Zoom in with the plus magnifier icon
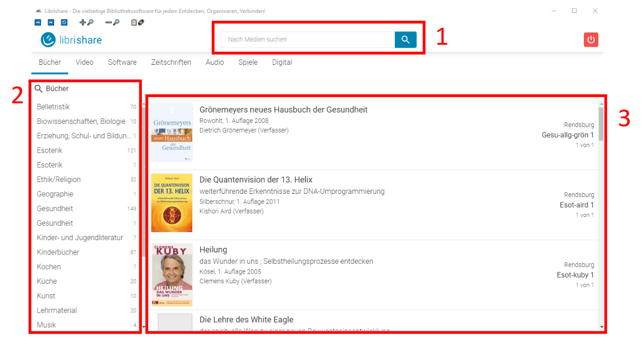This screenshot has width=644, height=344. pos(86,23)
